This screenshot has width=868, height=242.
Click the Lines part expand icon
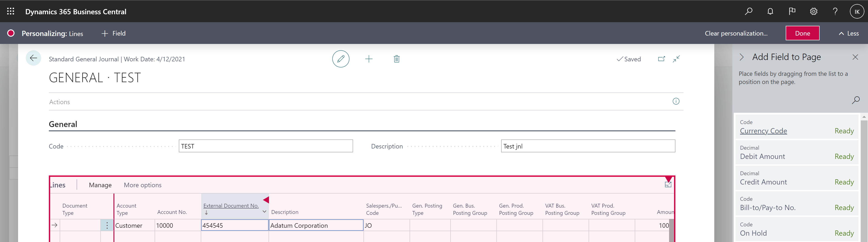668,184
